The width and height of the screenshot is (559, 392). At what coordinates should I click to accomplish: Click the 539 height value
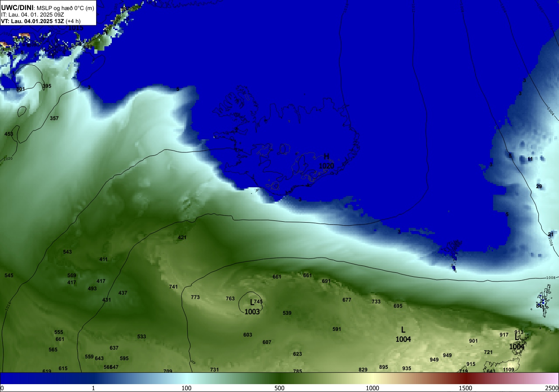(x=287, y=313)
